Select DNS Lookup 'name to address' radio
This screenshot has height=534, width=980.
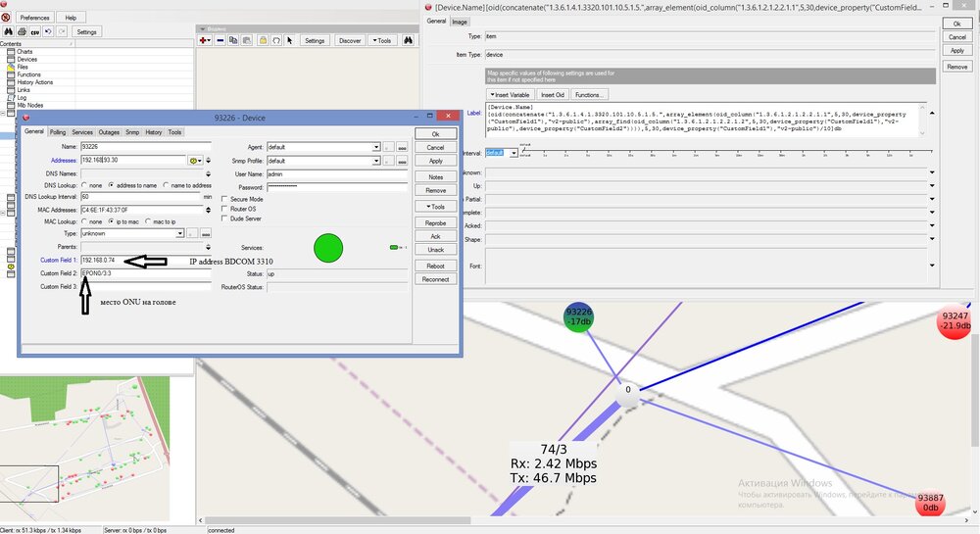click(x=166, y=185)
